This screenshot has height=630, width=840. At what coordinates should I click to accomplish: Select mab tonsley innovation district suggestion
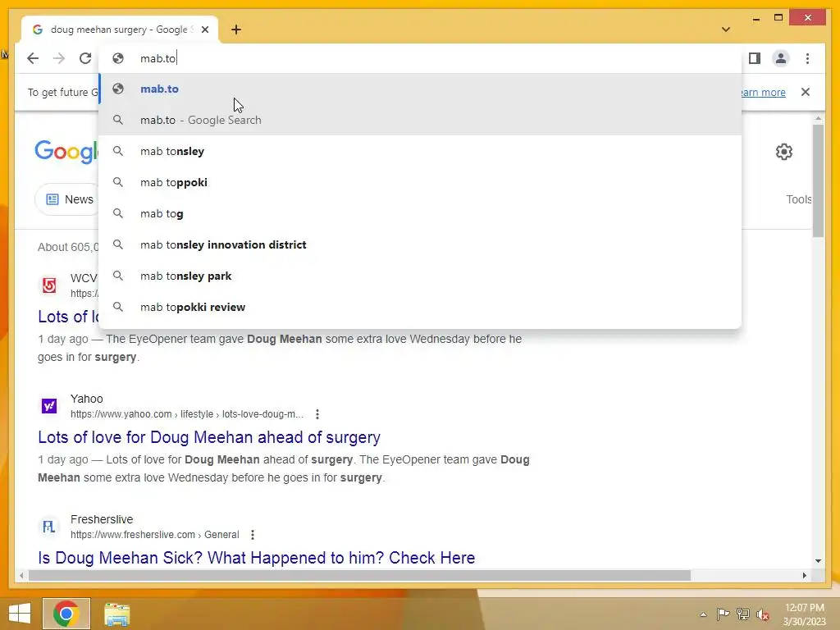pos(421,244)
